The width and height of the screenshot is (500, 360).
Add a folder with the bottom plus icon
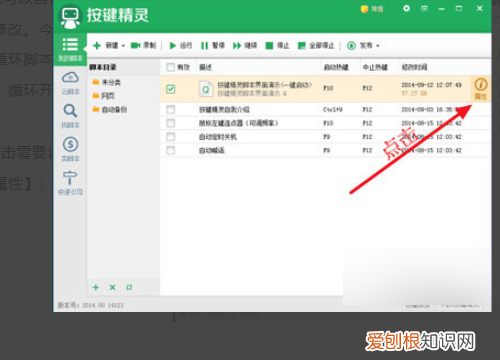pos(96,287)
